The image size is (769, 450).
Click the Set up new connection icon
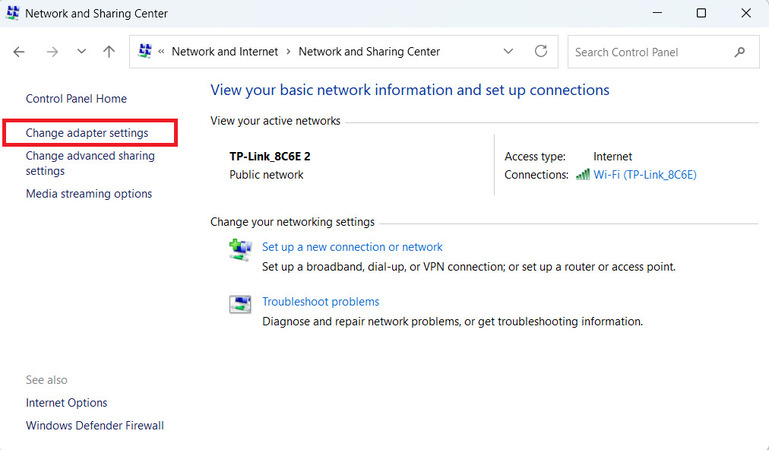[240, 250]
